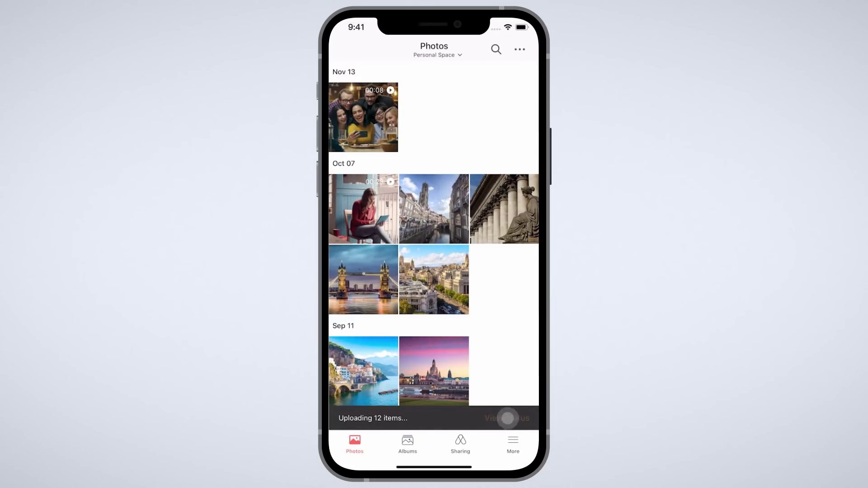Tap the overflow menu icon
Viewport: 868px width, 488px height.
519,49
